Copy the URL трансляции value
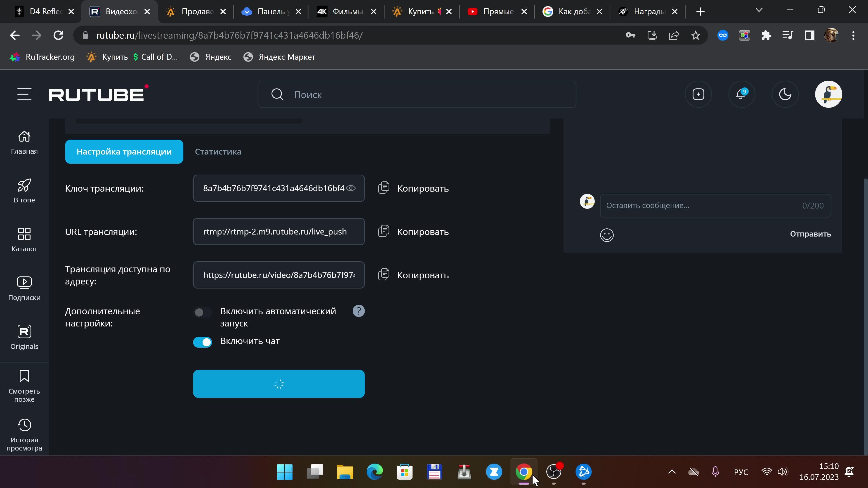Image resolution: width=868 pixels, height=488 pixels. coord(413,232)
